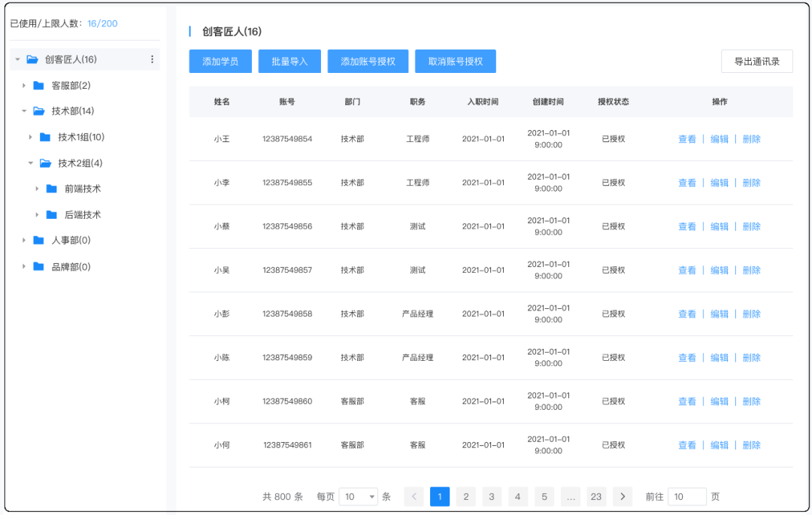Open 查看 for 小王's record
This screenshot has height=515, width=812.
(x=686, y=138)
